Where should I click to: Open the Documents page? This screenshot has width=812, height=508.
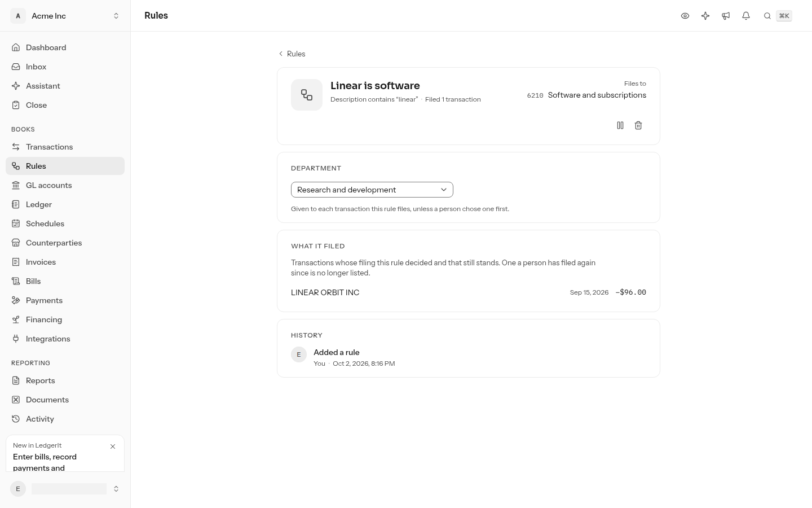[65, 400]
